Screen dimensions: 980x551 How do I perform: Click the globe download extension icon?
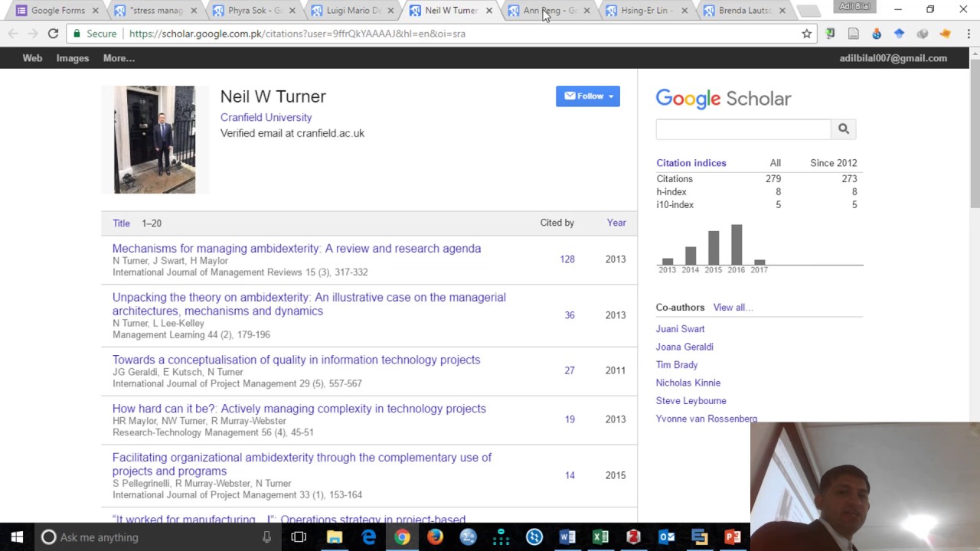[877, 34]
